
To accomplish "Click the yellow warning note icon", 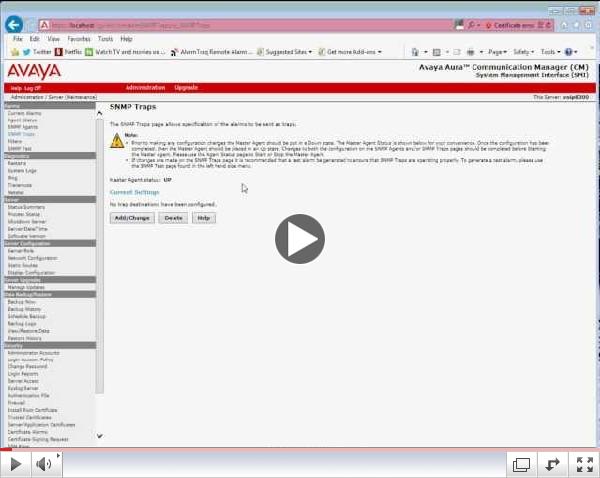I will (x=117, y=140).
